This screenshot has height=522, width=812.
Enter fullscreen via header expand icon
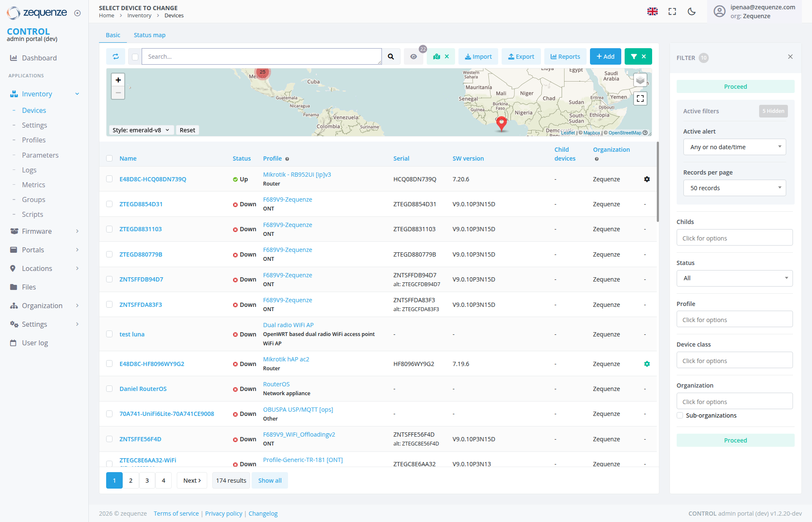[x=672, y=11]
